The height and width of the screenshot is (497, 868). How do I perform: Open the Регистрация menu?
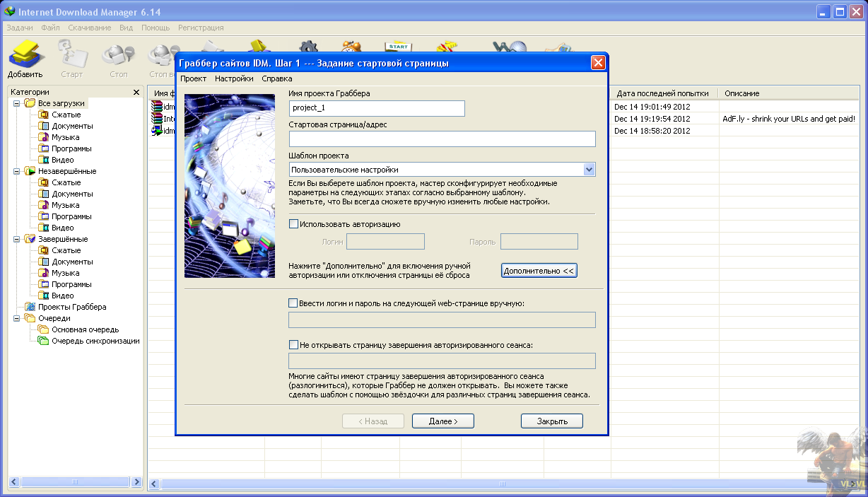click(201, 28)
